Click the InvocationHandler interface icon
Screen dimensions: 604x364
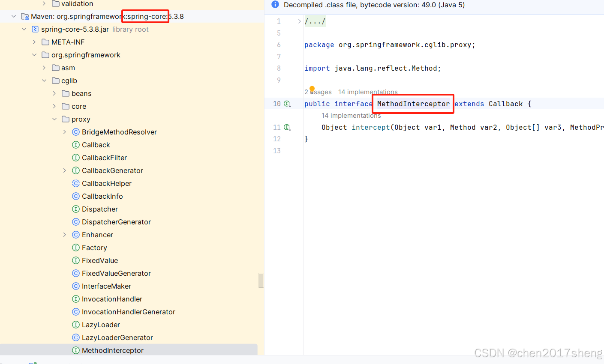click(x=76, y=299)
